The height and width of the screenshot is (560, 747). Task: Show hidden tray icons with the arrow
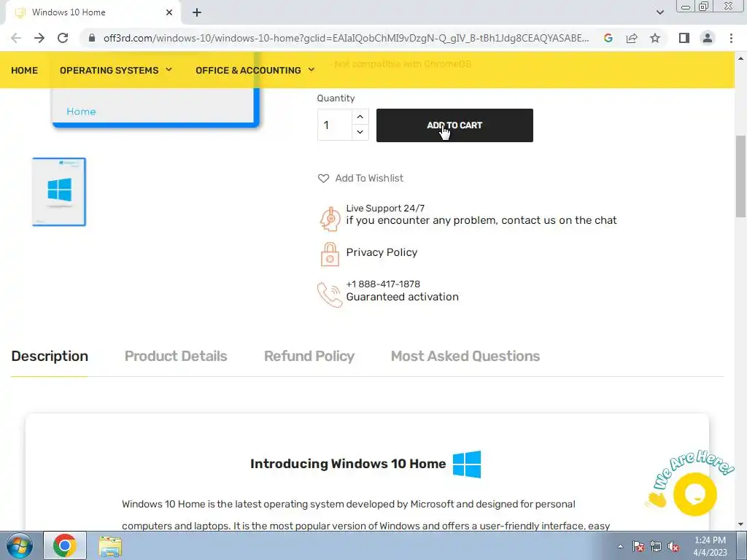coord(620,546)
